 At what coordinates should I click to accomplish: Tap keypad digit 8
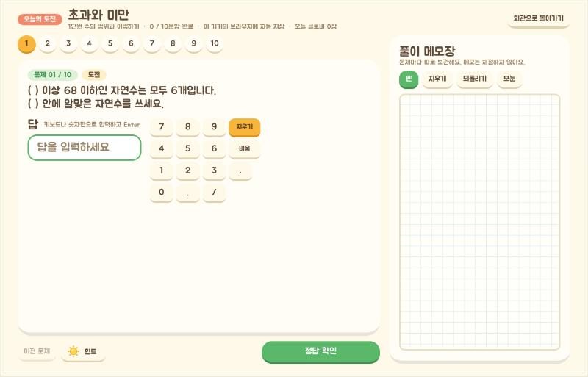[x=188, y=127]
